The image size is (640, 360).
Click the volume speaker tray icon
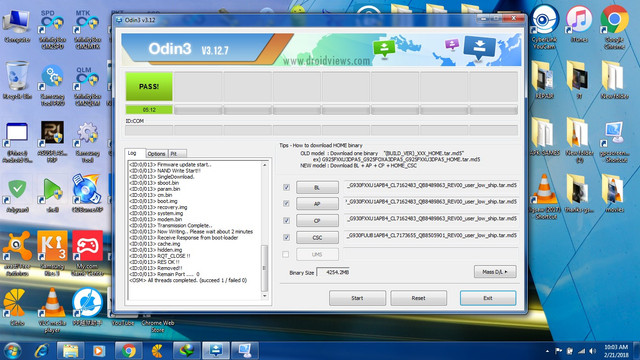pos(593,351)
